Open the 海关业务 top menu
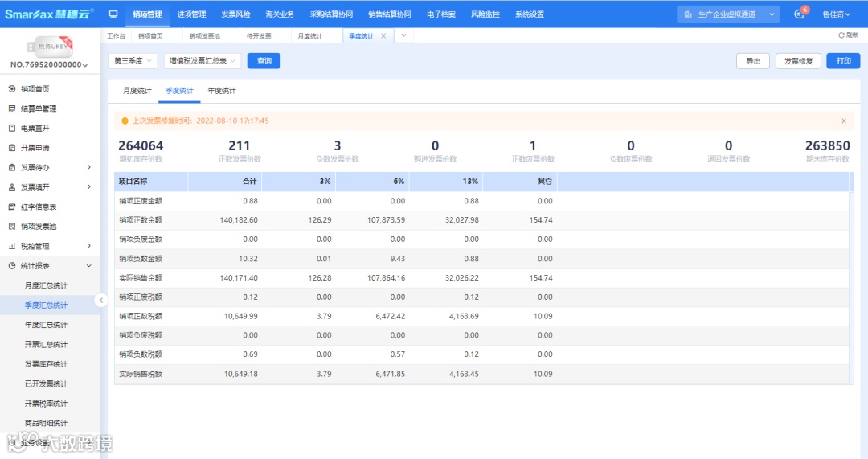The width and height of the screenshot is (868, 459). (280, 14)
